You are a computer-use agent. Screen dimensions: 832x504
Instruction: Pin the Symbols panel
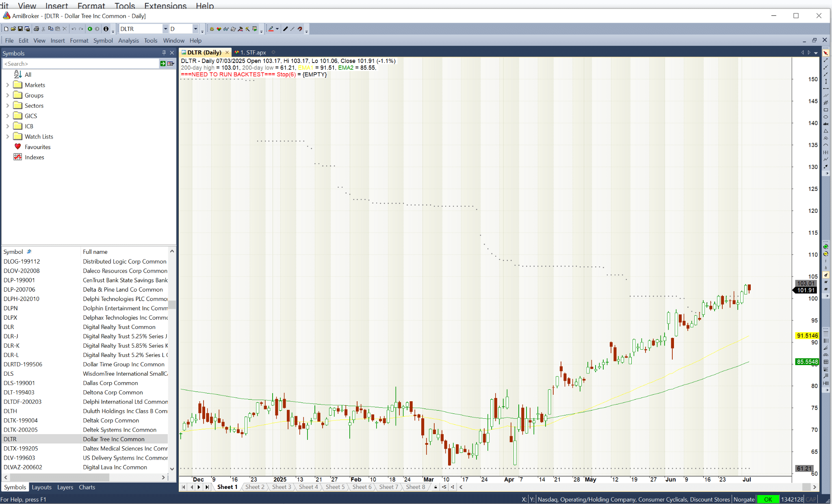164,53
